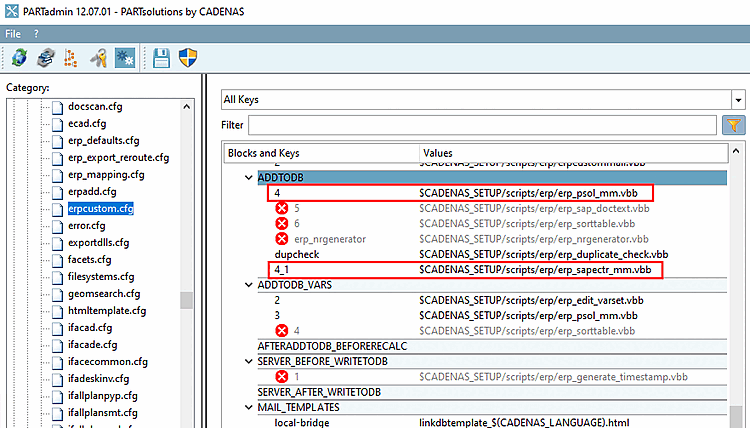Click the red X icon in SERVER_BEFORE_WRITETODB
This screenshot has width=750, height=428.
click(x=282, y=376)
